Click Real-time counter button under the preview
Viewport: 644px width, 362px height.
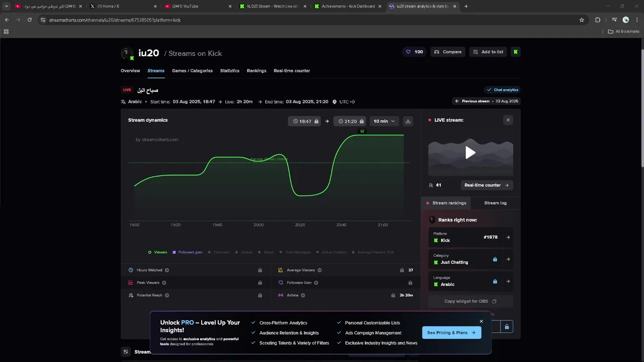pos(487,185)
